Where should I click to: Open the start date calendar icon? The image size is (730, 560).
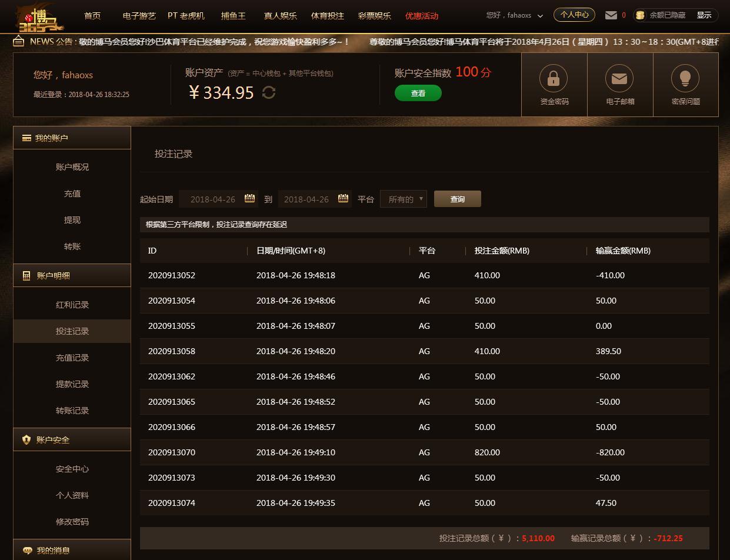(249, 199)
